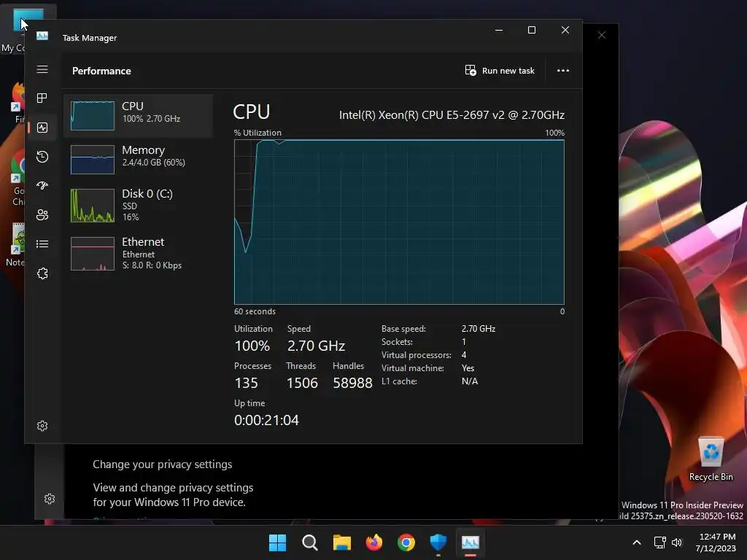747x560 pixels.
Task: Open the Recycle Bin desktop icon
Action: [711, 459]
